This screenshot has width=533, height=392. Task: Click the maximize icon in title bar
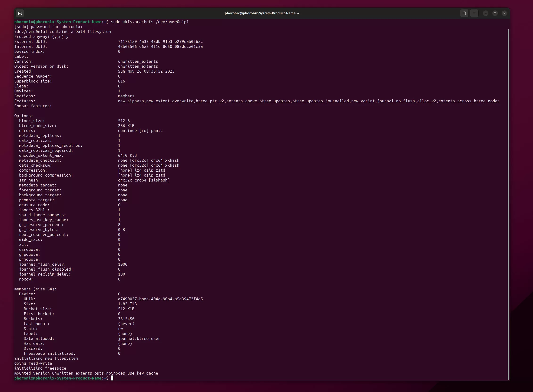coord(495,13)
